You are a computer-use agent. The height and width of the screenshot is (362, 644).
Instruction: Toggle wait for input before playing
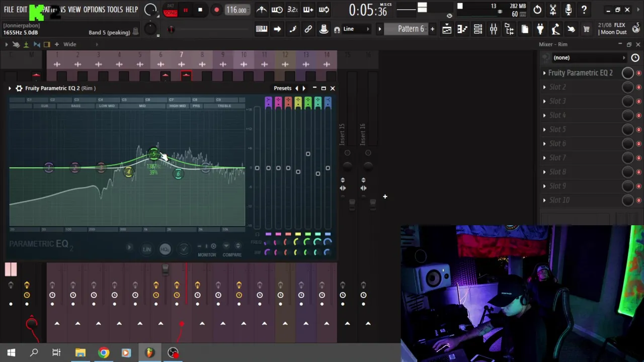277,10
